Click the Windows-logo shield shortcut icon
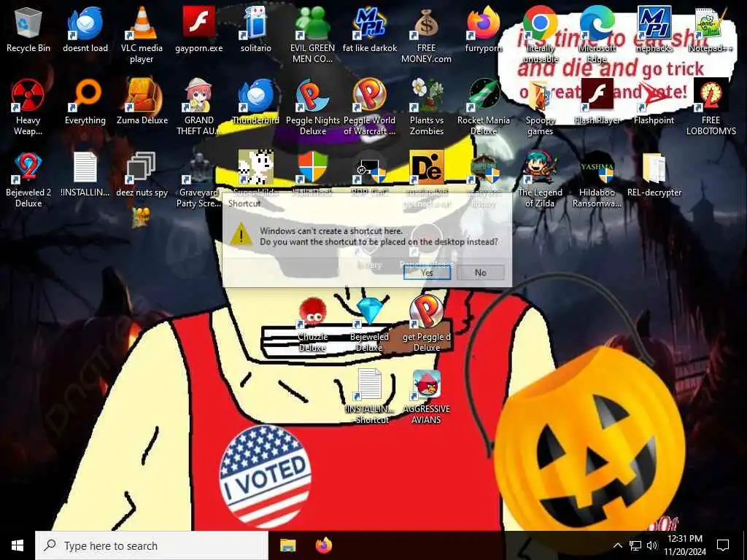747x560 pixels. click(312, 168)
